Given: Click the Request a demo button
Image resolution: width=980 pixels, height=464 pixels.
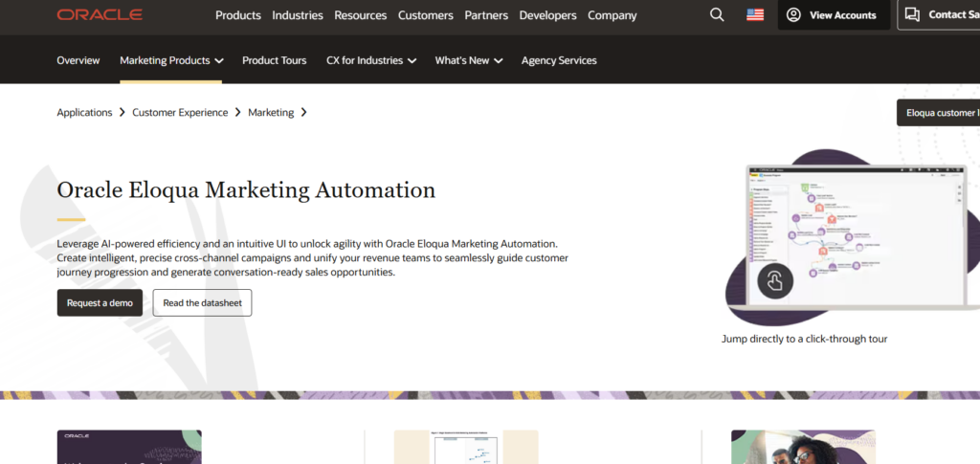Looking at the screenshot, I should 100,303.
